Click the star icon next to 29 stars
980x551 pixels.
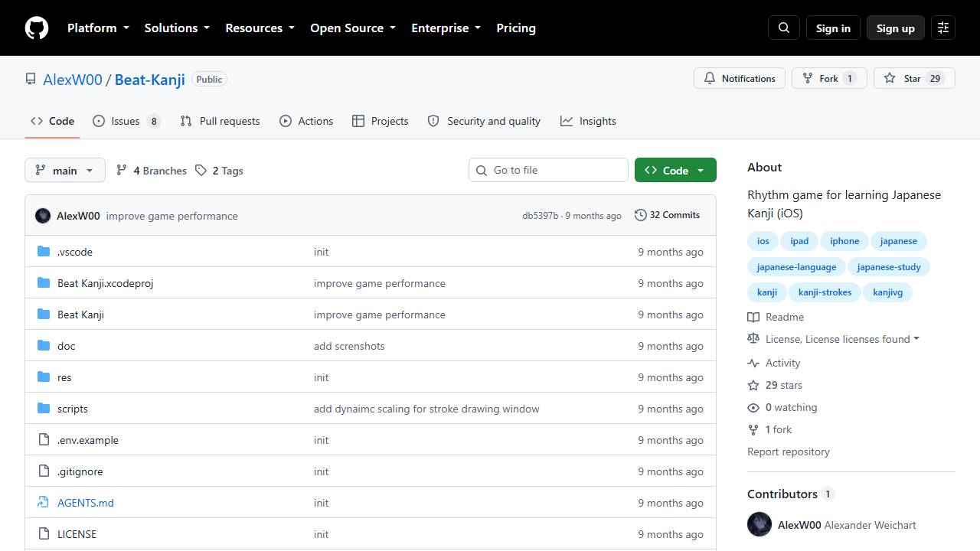pos(753,385)
